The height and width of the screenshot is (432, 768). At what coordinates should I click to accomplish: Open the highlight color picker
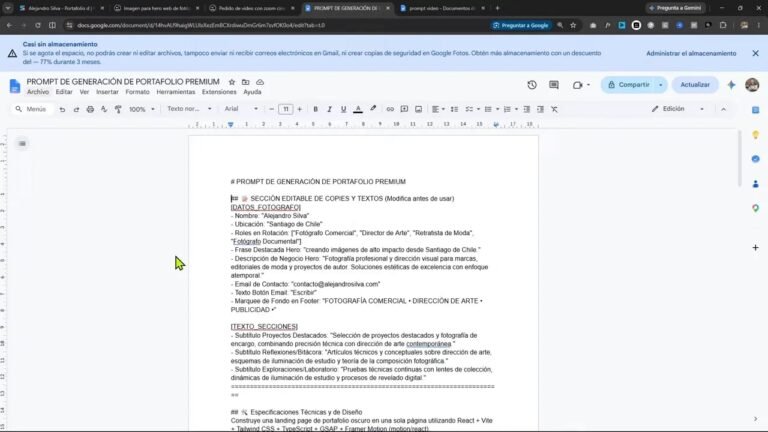tap(373, 109)
